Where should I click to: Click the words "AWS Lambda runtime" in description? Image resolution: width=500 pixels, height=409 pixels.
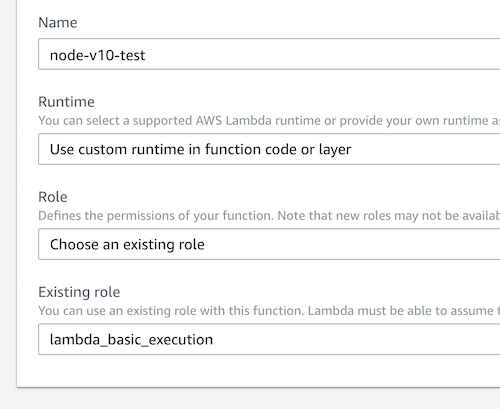click(x=258, y=120)
